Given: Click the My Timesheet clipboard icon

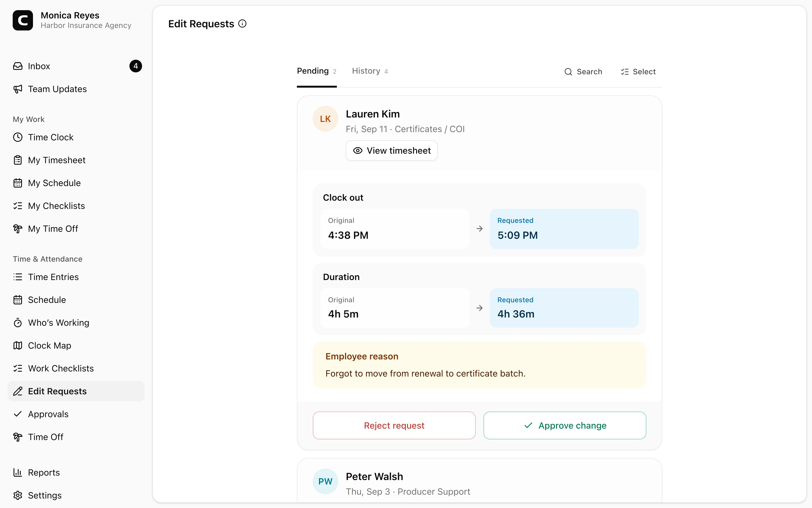Looking at the screenshot, I should [18, 160].
